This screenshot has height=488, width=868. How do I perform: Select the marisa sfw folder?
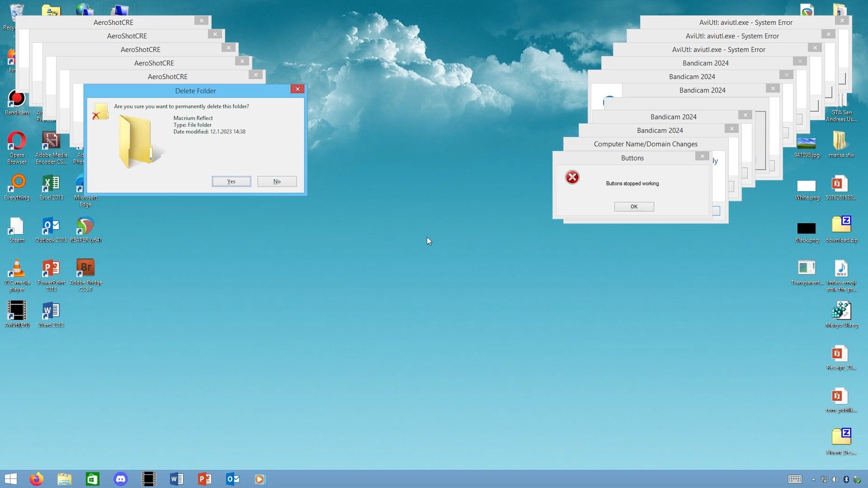[841, 145]
